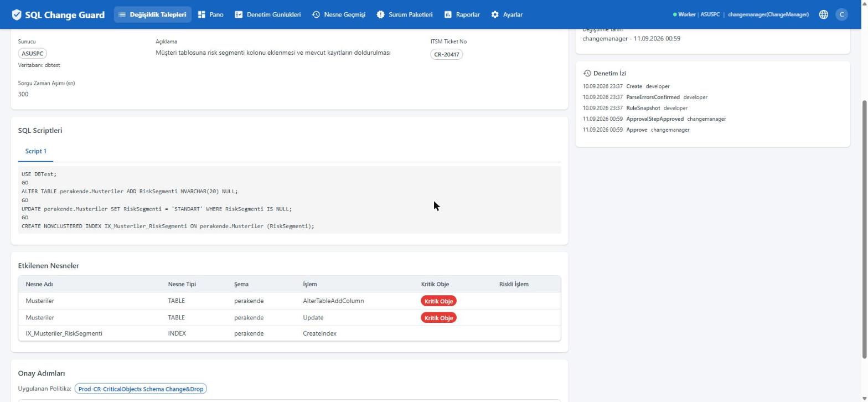Click the Şema column header
The width and height of the screenshot is (868, 402).
coord(241,284)
